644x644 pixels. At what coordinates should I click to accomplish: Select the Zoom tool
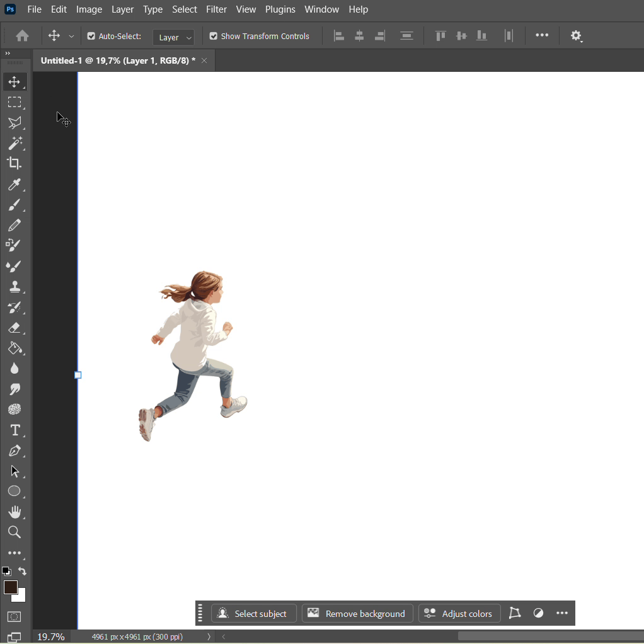14,532
